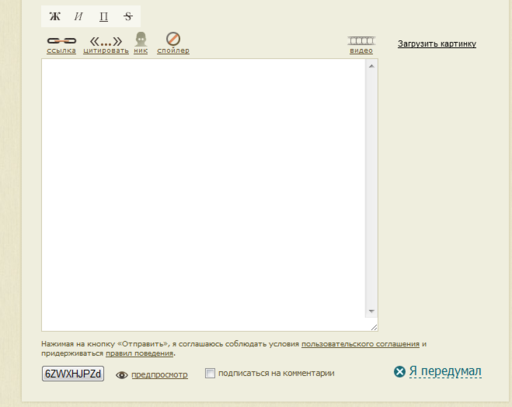Cancel with Я передумал link
Viewport: 512px width, 407px height.
(445, 371)
